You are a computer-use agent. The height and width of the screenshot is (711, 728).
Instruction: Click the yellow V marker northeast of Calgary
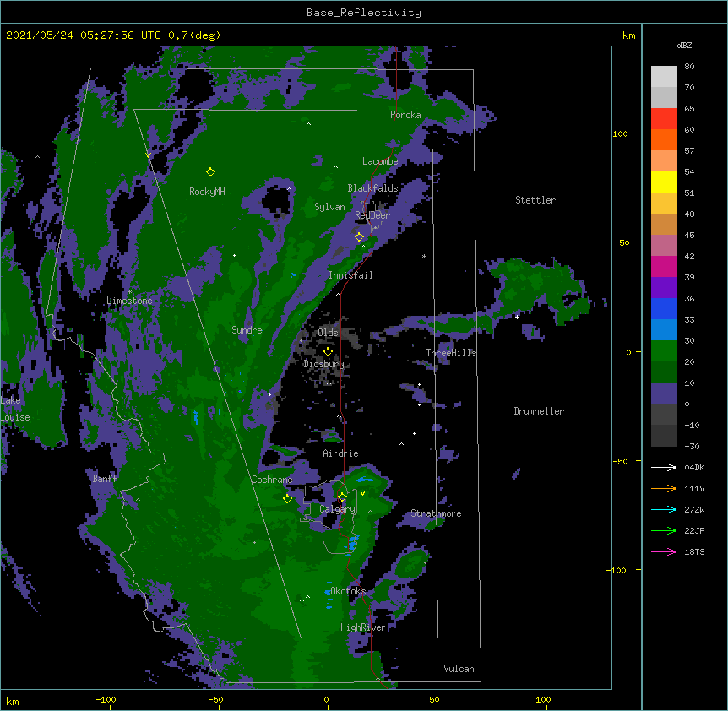click(362, 493)
